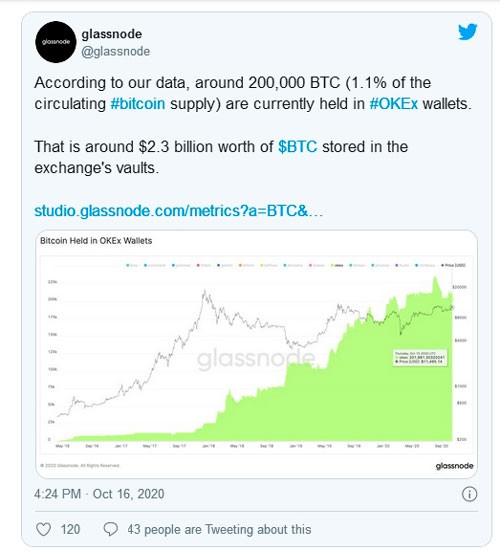The image size is (500, 551).
Task: Open the @glassnode handle link
Action: (x=116, y=51)
